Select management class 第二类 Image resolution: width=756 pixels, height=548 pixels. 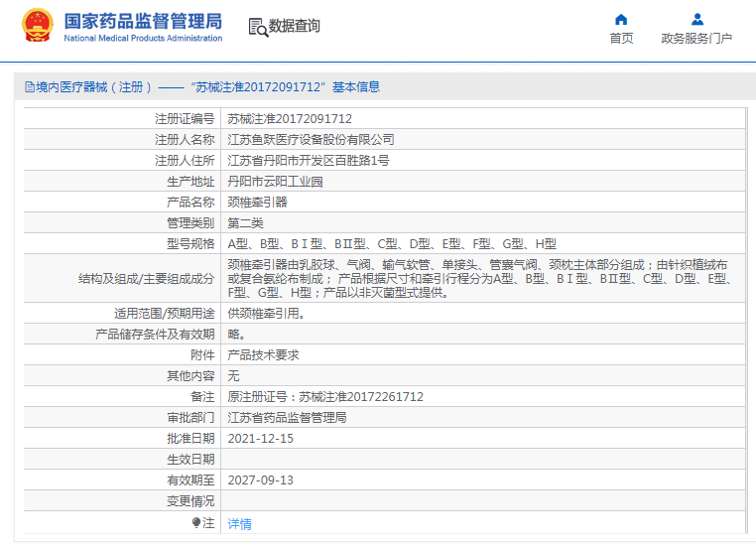(x=245, y=222)
